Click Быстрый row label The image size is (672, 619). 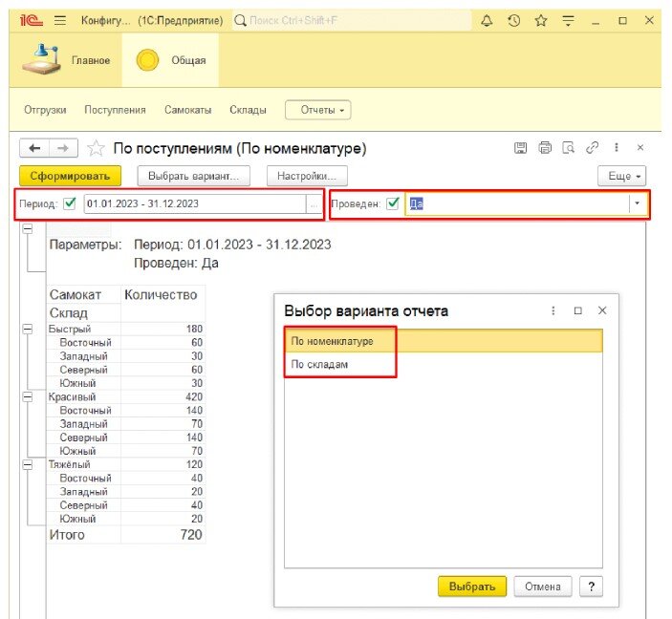pos(70,329)
